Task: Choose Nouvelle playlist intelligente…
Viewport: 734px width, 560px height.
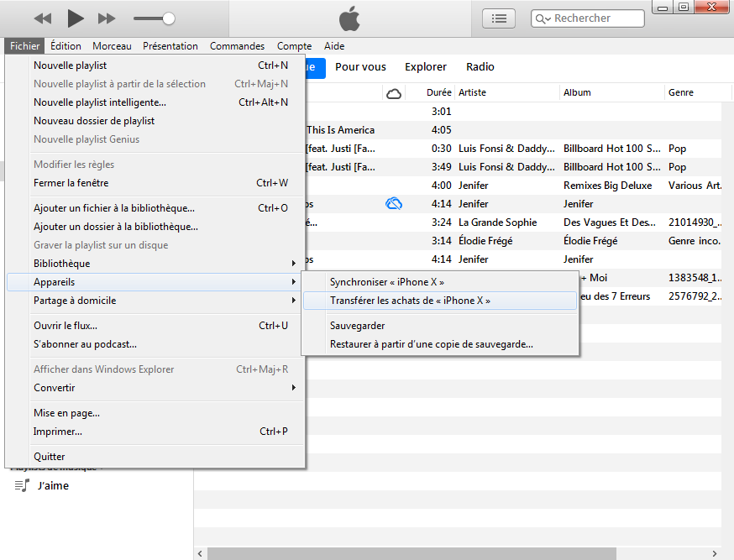Action: 155,102
